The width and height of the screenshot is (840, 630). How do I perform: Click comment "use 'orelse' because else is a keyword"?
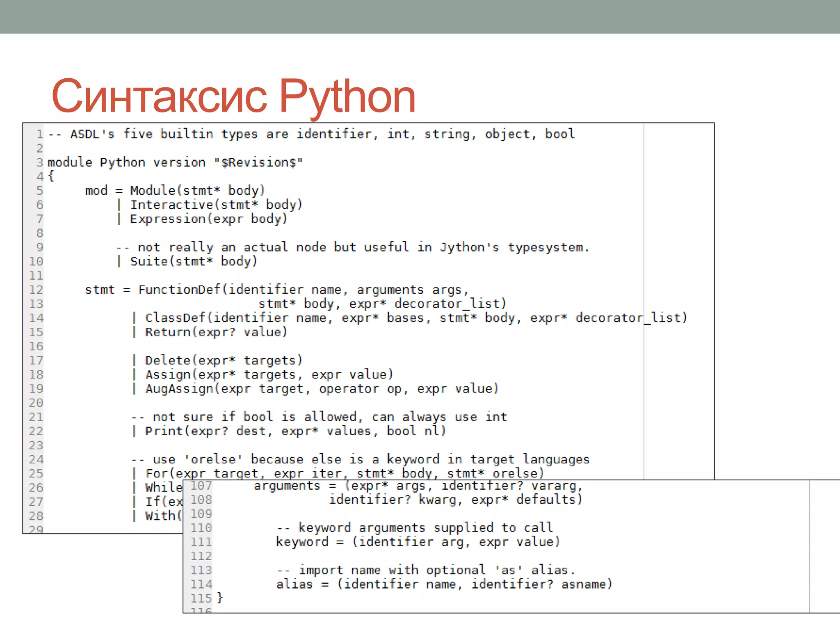tap(361, 459)
